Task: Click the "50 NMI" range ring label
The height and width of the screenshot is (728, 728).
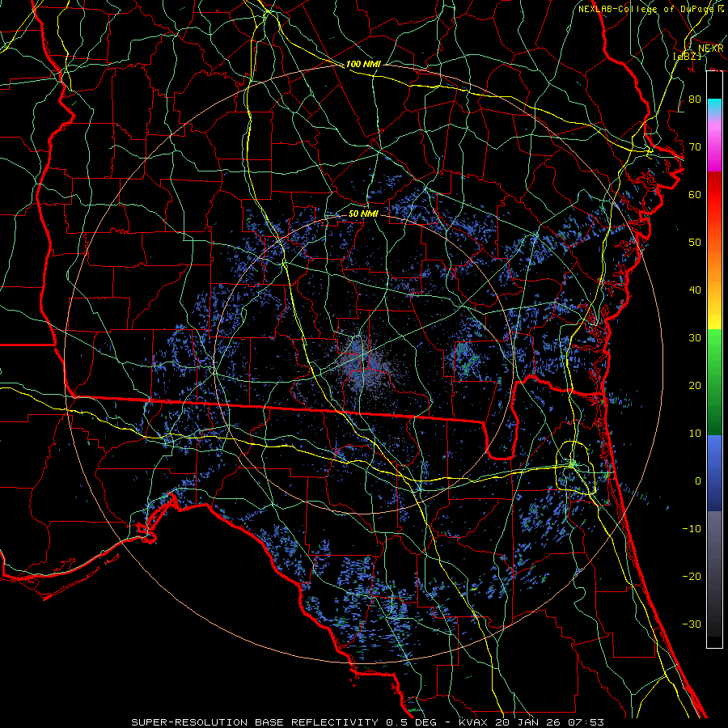Action: (x=363, y=214)
